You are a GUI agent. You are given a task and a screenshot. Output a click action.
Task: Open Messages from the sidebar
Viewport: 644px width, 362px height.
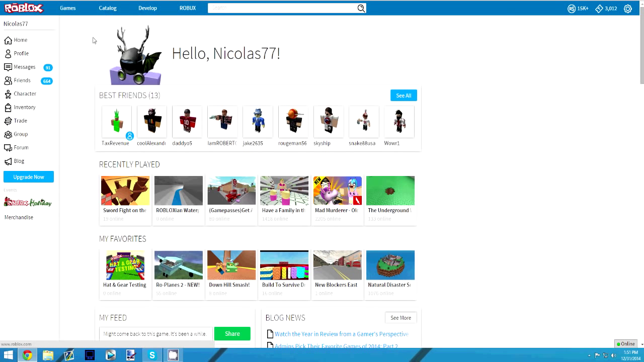coord(24,67)
